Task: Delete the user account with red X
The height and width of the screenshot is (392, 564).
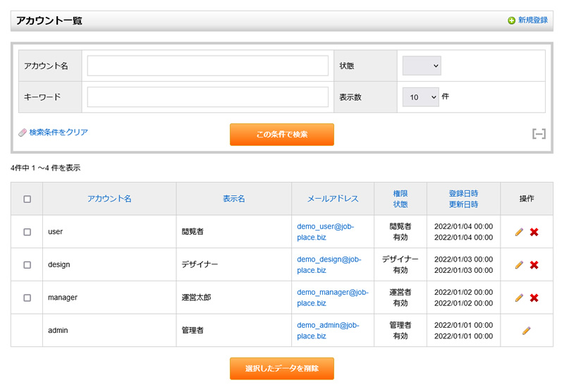Action: click(534, 232)
